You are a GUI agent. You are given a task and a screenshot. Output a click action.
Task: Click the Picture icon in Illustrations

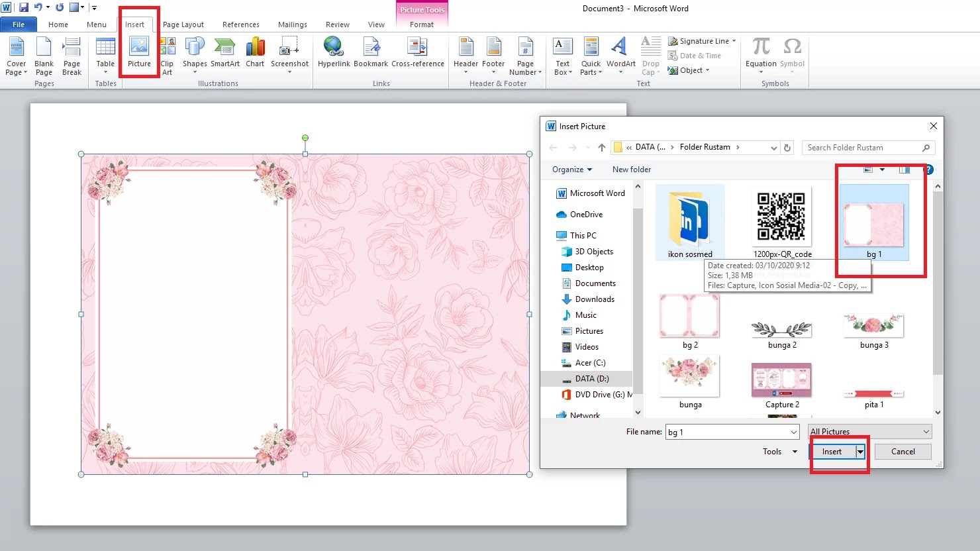[x=139, y=53]
